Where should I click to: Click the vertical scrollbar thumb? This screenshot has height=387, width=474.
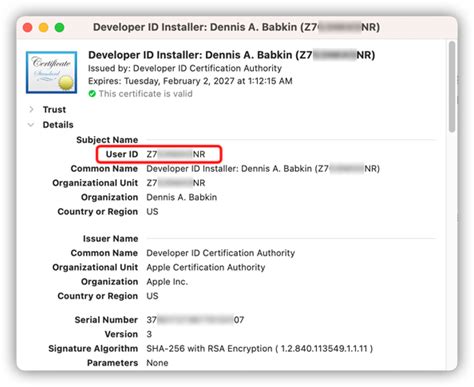click(x=452, y=87)
